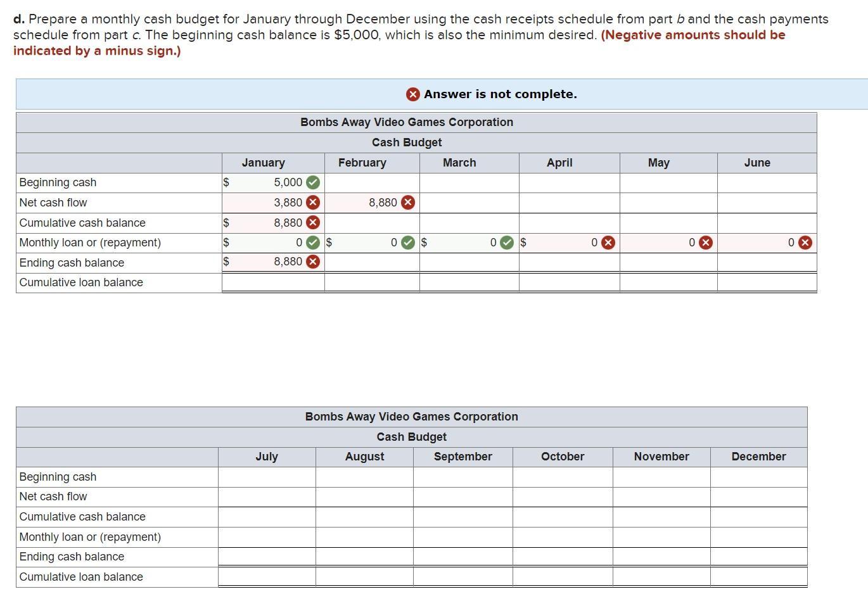Click green checkmark beside January beginning cash 5,000

pyautogui.click(x=313, y=182)
